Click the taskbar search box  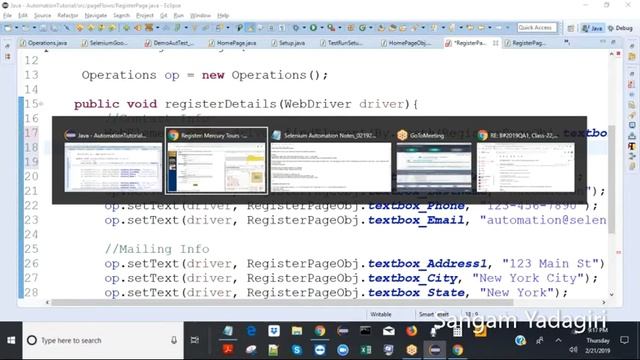(x=103, y=340)
